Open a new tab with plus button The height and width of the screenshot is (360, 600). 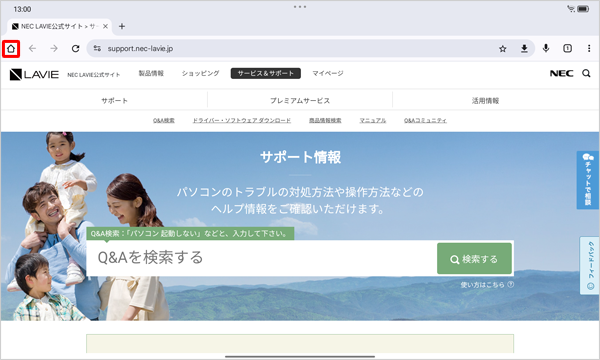coord(122,26)
